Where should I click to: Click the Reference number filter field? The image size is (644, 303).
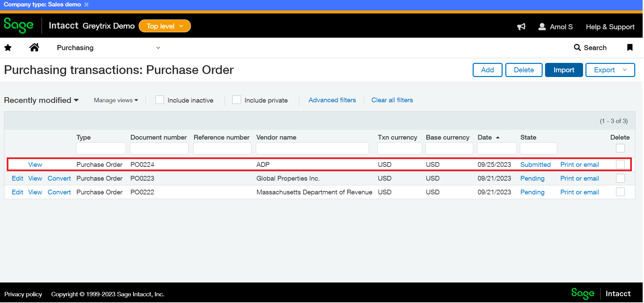coord(222,148)
